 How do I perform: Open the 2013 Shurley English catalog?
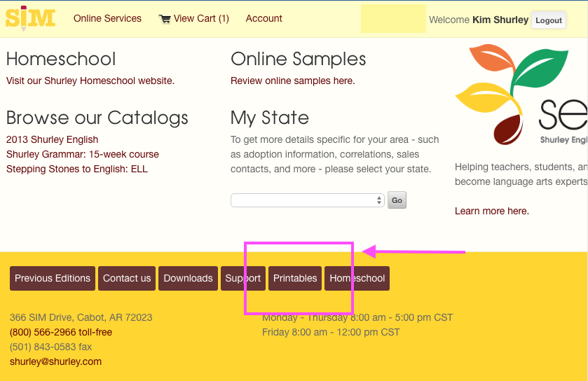coord(52,139)
